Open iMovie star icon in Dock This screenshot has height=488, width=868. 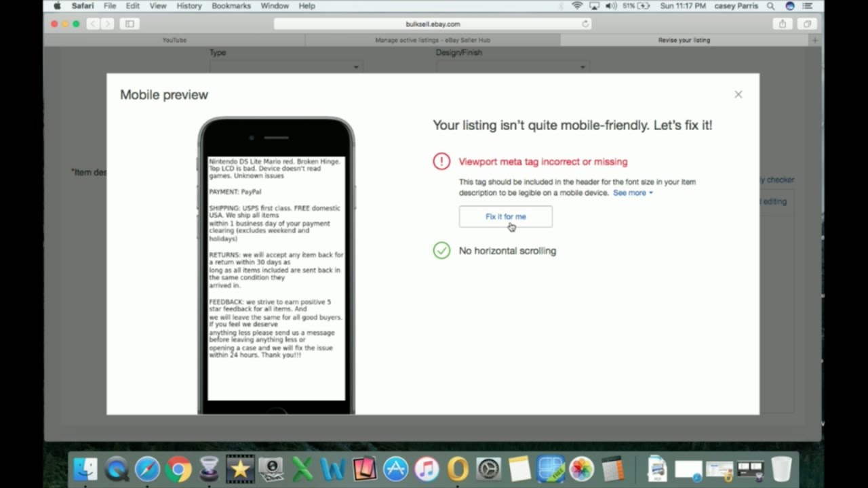[x=240, y=469]
